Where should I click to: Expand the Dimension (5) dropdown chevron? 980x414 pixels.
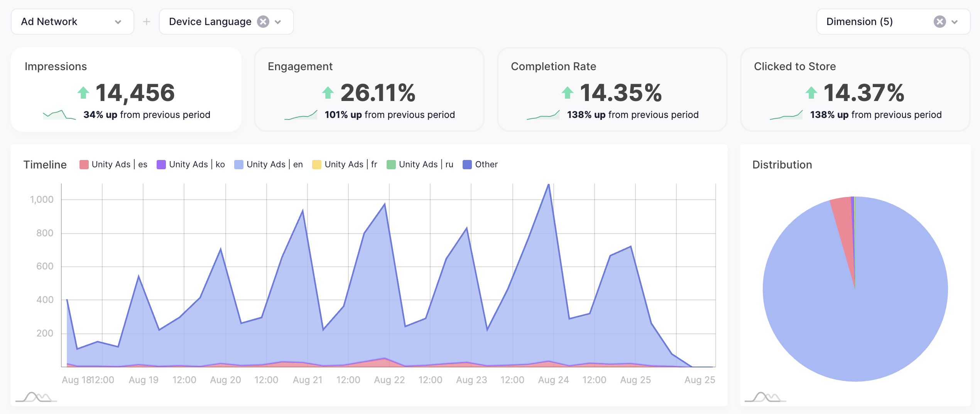tap(955, 22)
